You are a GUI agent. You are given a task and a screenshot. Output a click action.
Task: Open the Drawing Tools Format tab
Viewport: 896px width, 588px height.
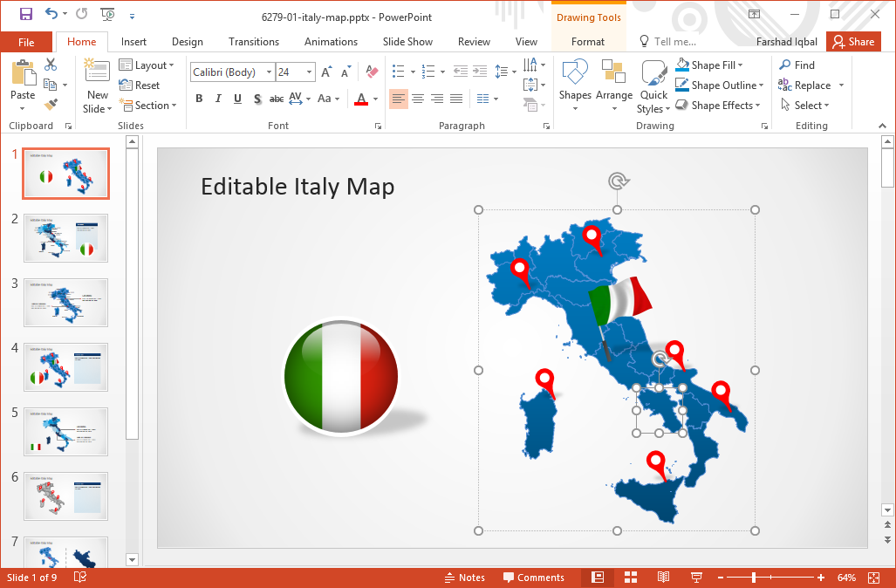588,41
